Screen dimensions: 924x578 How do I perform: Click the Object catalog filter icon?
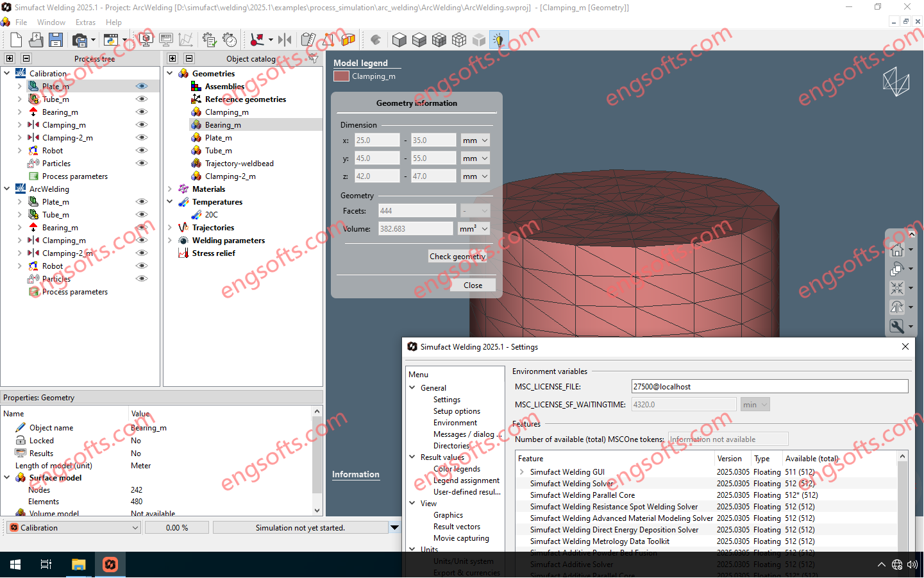[313, 58]
